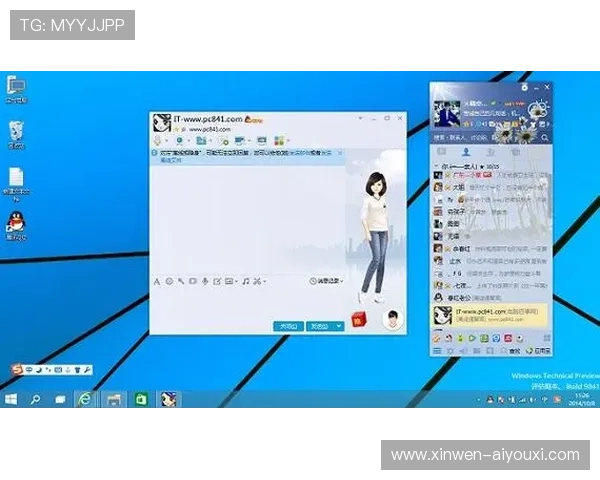Click the QQ panel search field

click(486, 137)
